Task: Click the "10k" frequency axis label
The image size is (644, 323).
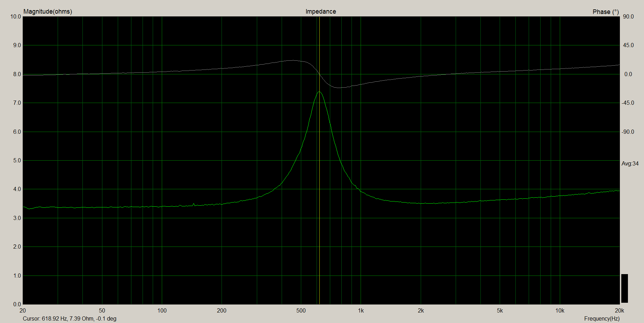Action: pyautogui.click(x=560, y=310)
